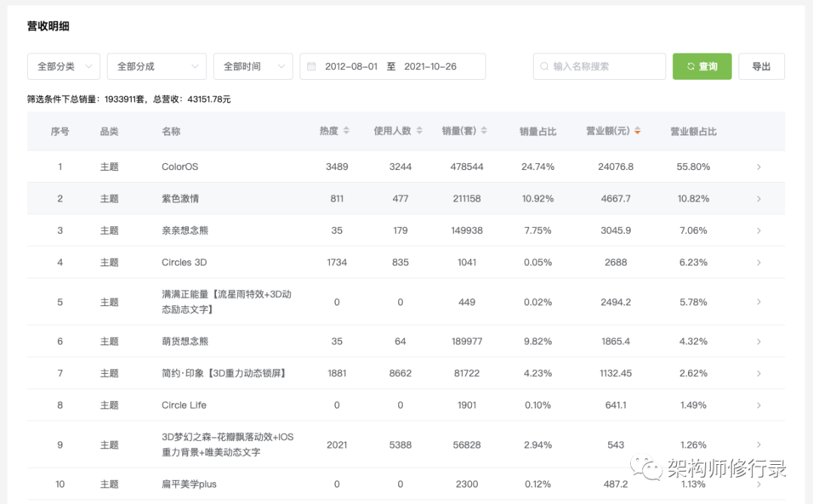This screenshot has height=504, width=813.
Task: Select end date 2021-10-26 field
Action: 431,66
